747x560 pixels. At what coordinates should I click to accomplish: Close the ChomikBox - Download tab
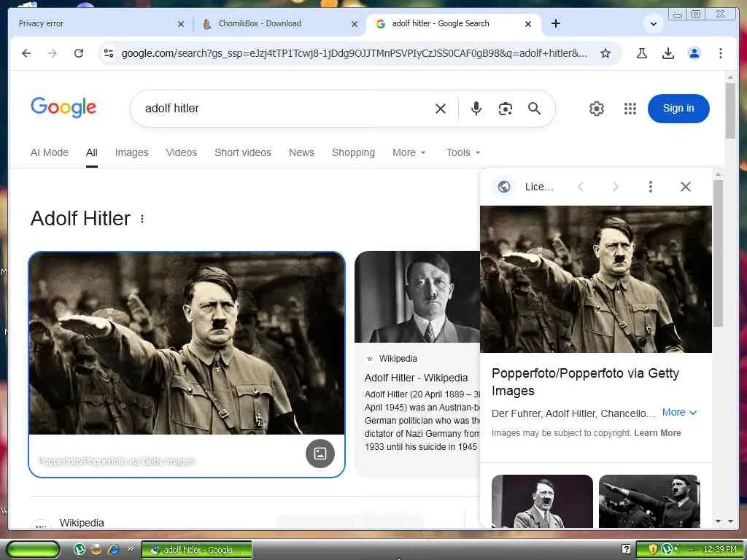point(355,24)
